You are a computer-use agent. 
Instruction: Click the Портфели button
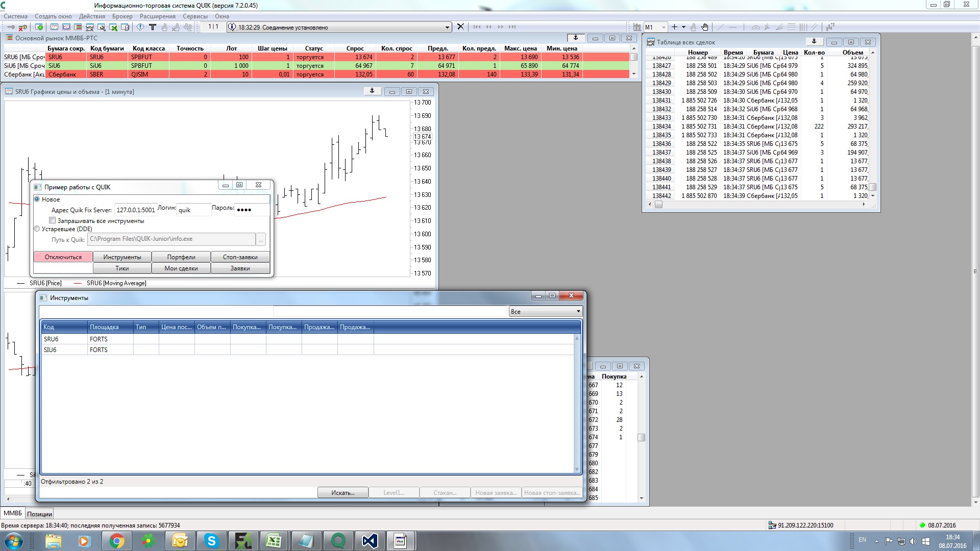click(181, 257)
